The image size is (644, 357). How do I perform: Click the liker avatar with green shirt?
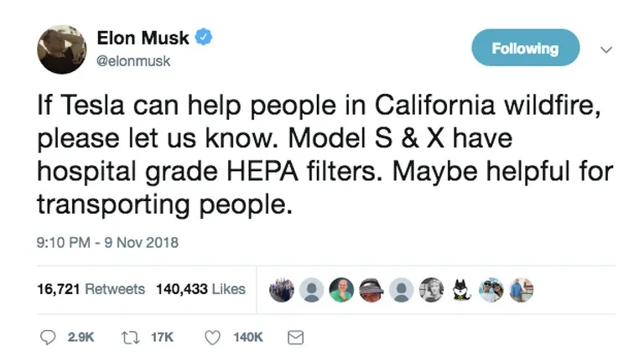click(x=341, y=290)
